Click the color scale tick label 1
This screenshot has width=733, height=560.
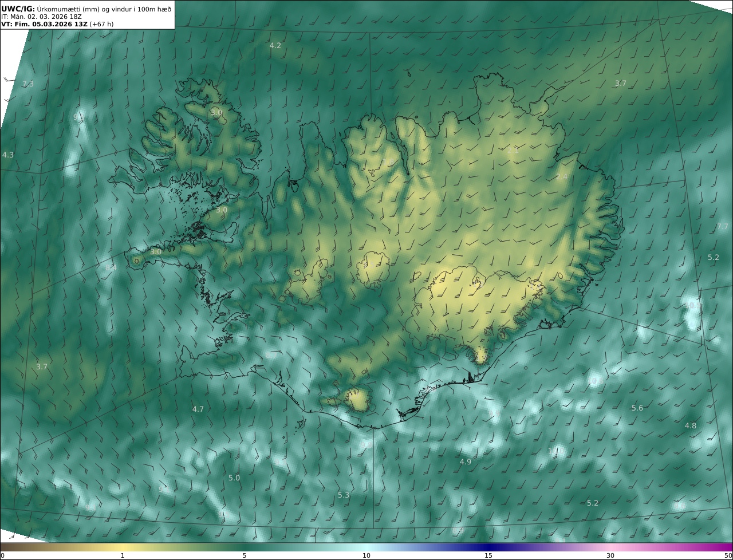click(123, 555)
